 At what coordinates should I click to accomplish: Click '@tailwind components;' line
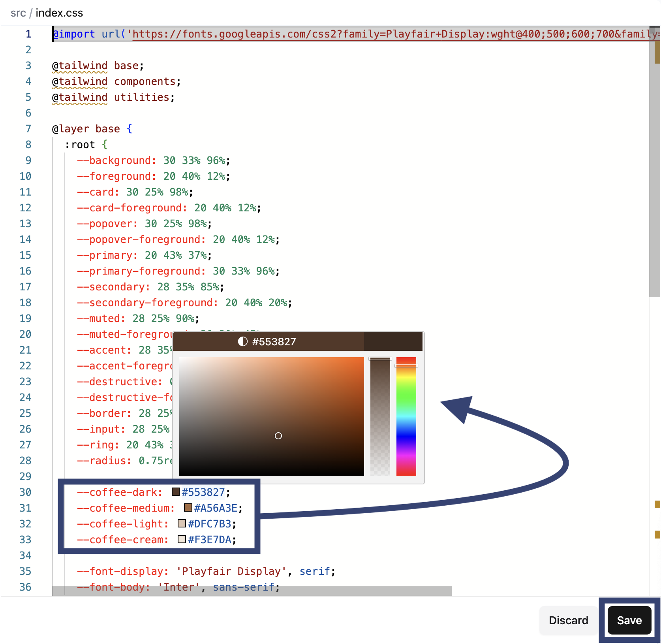tap(116, 81)
